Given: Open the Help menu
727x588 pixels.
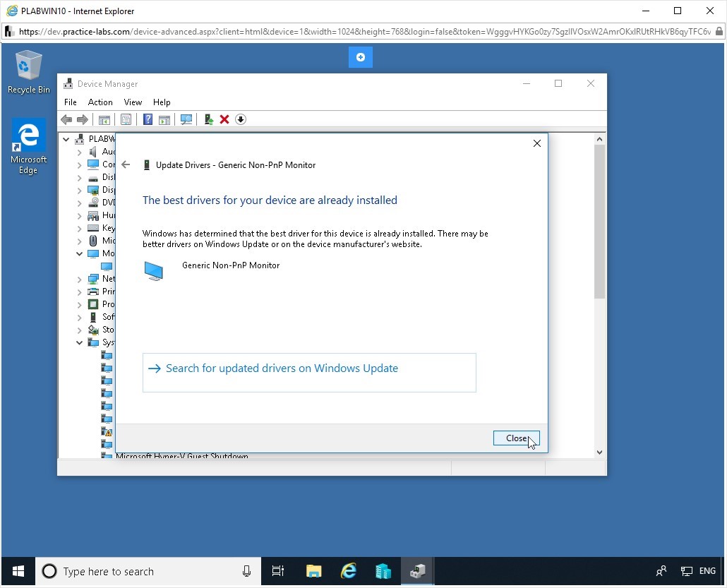Looking at the screenshot, I should click(162, 102).
